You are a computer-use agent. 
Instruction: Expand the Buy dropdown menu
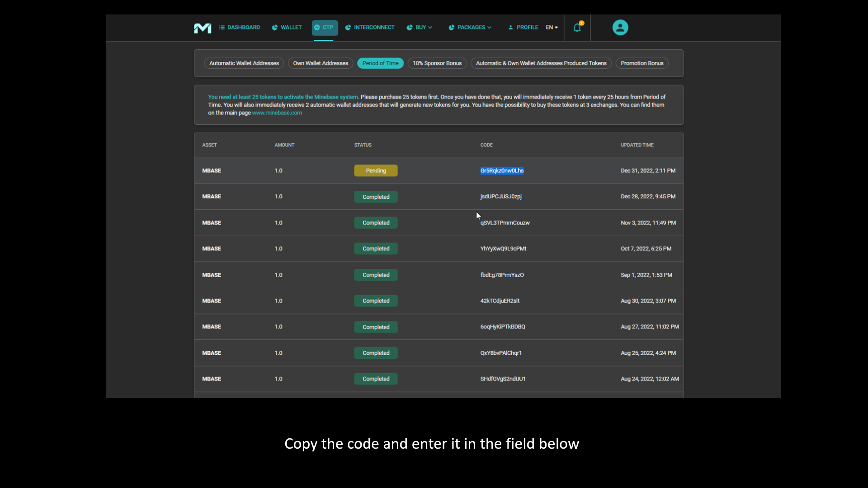tap(420, 28)
